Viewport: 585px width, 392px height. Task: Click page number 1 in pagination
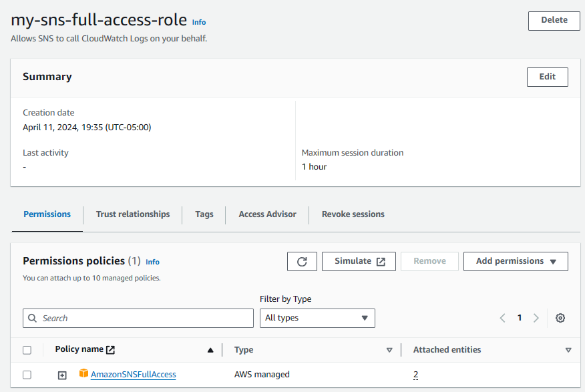(x=520, y=318)
